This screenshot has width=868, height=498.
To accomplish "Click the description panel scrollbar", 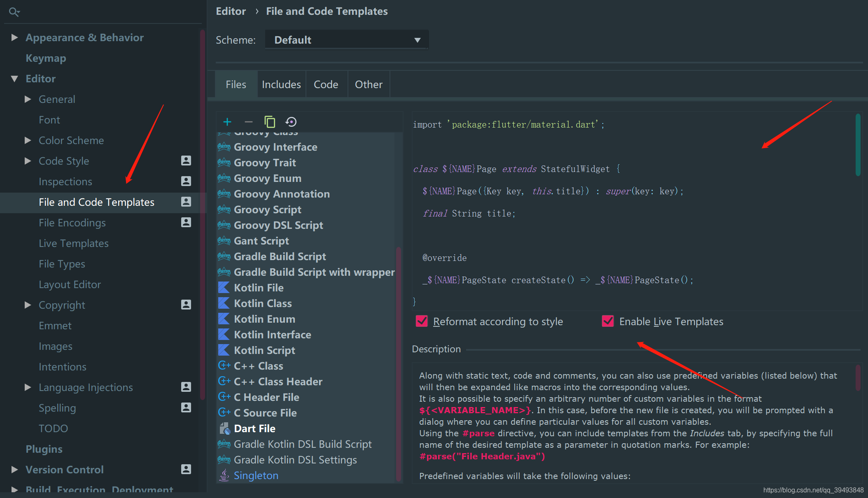I will coord(858,378).
